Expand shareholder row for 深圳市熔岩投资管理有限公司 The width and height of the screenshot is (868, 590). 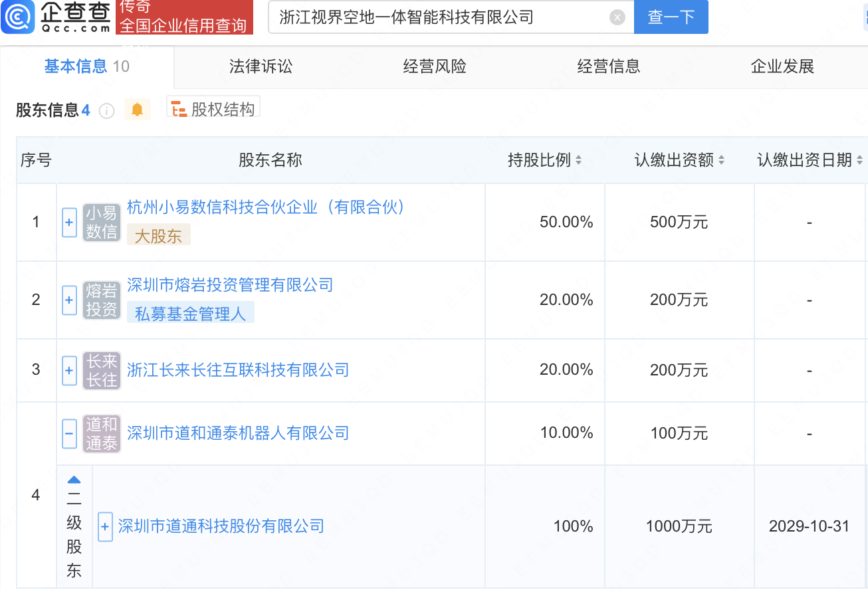[69, 300]
